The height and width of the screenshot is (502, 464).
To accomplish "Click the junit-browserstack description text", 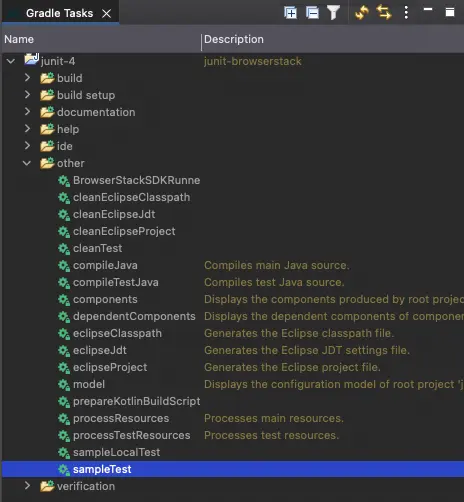I will [x=253, y=61].
